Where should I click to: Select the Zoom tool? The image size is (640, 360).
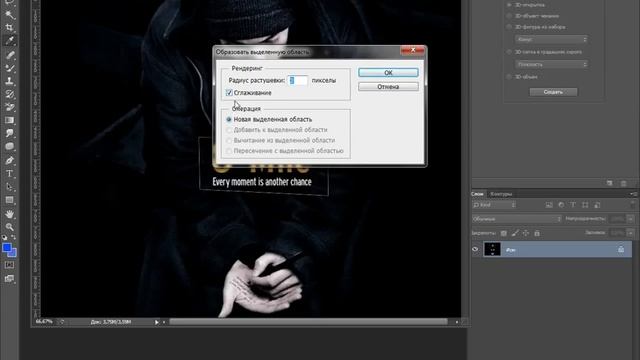(x=9, y=227)
